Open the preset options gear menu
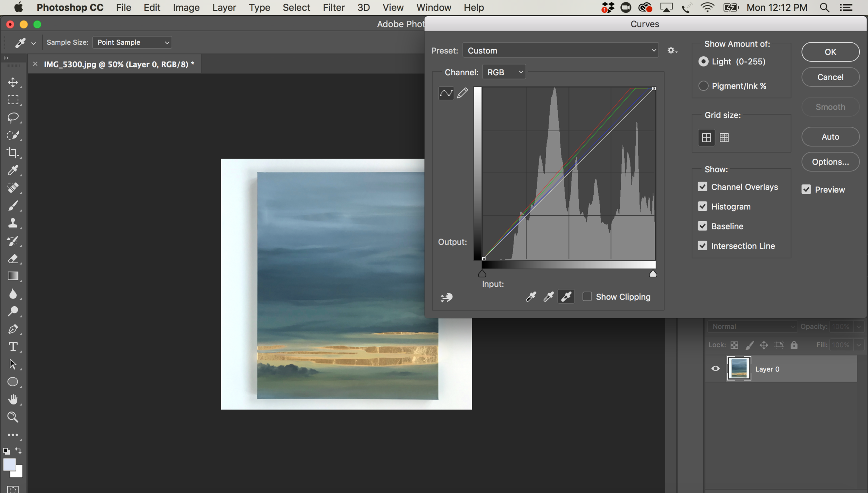 tap(672, 51)
